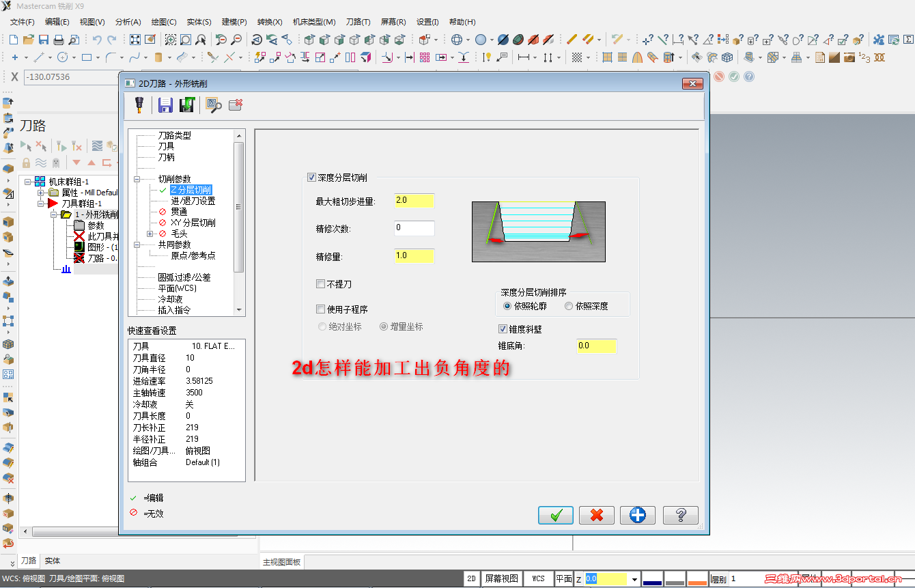Open the Z depth dropdown in status bar
915x588 pixels.
coord(634,579)
